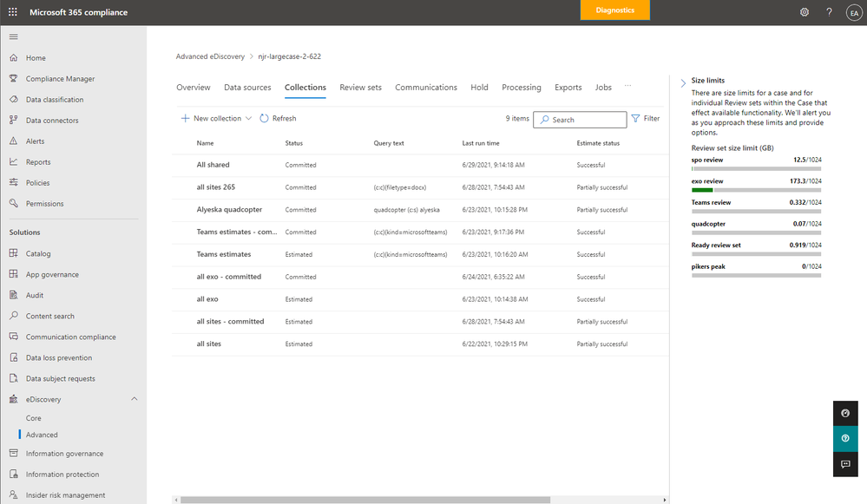Sort by Estimate status column header
The image size is (867, 504).
coord(598,143)
